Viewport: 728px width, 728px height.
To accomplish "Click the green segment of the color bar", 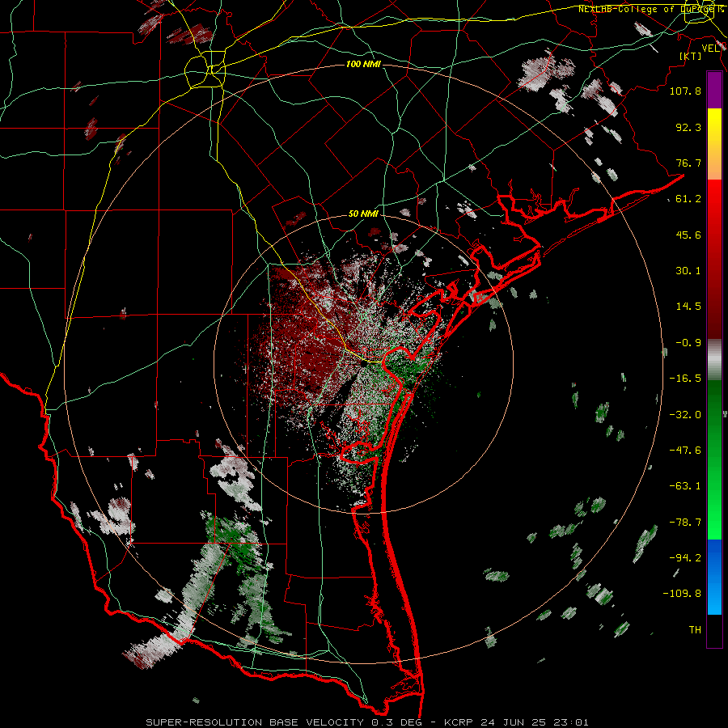I will (x=714, y=459).
